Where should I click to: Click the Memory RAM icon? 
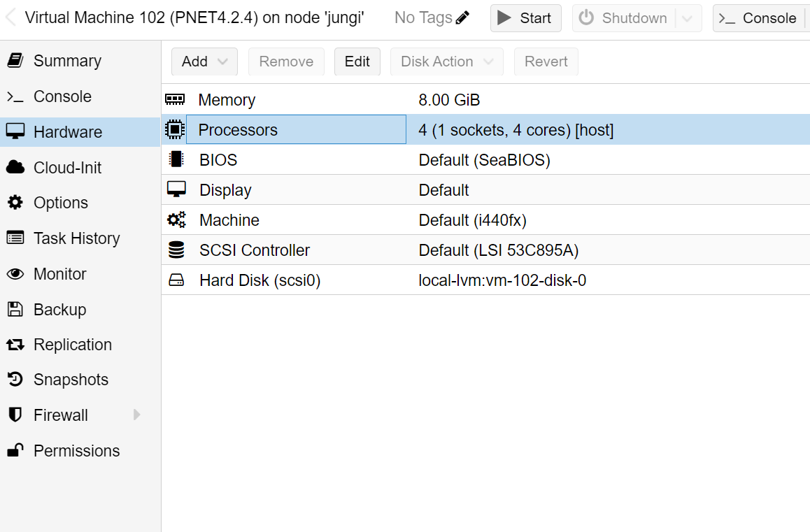[175, 100]
